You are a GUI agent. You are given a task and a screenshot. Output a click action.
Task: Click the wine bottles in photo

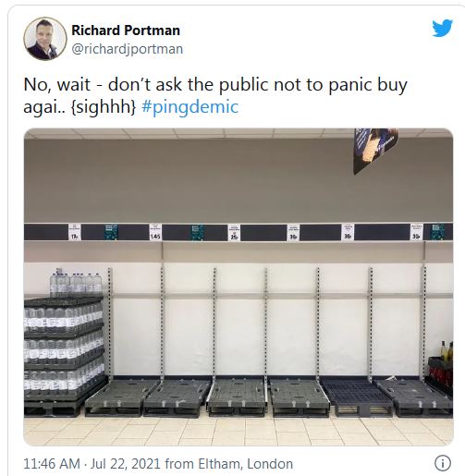[x=447, y=350]
